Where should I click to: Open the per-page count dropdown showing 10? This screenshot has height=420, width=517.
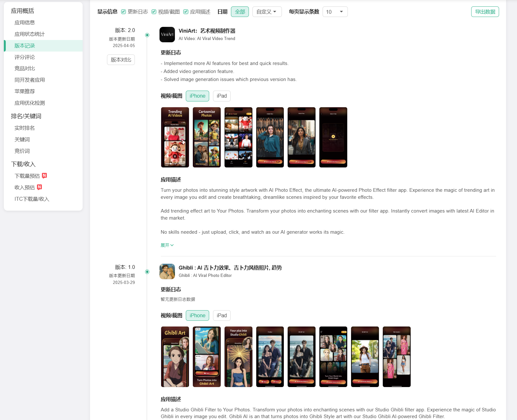coord(335,12)
